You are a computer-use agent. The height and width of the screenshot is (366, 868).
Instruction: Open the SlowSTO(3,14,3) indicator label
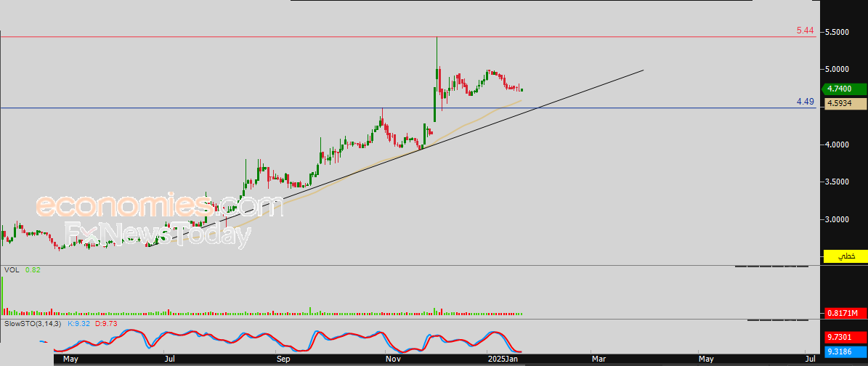pyautogui.click(x=33, y=323)
